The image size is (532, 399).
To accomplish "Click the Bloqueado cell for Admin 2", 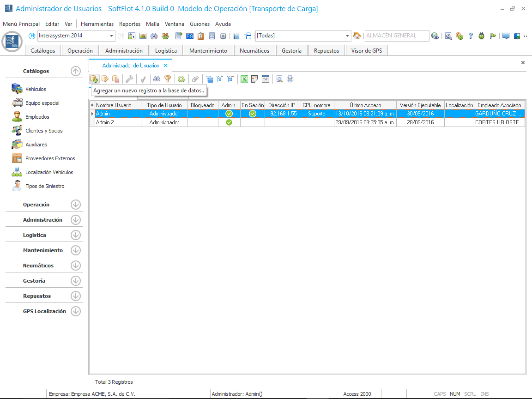I will 202,122.
